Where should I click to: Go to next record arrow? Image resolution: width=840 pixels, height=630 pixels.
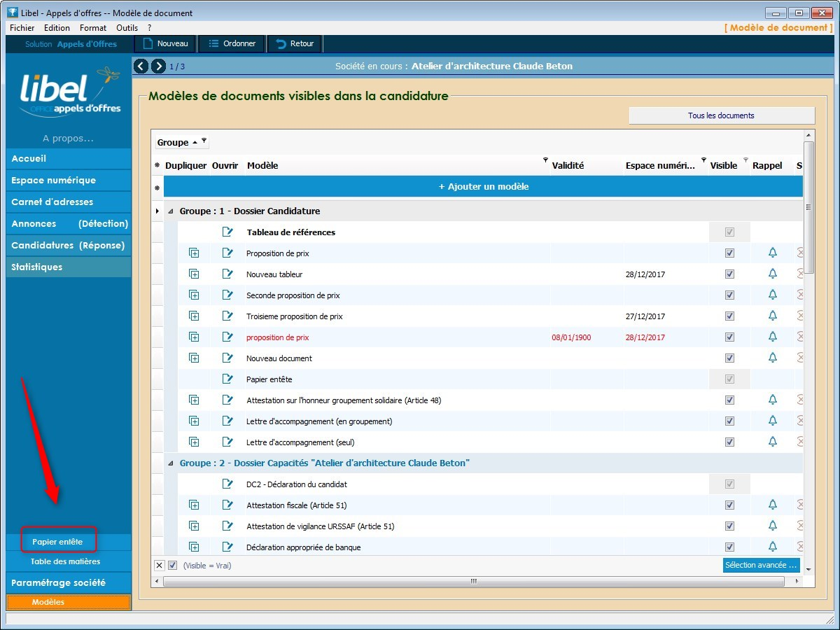click(159, 66)
